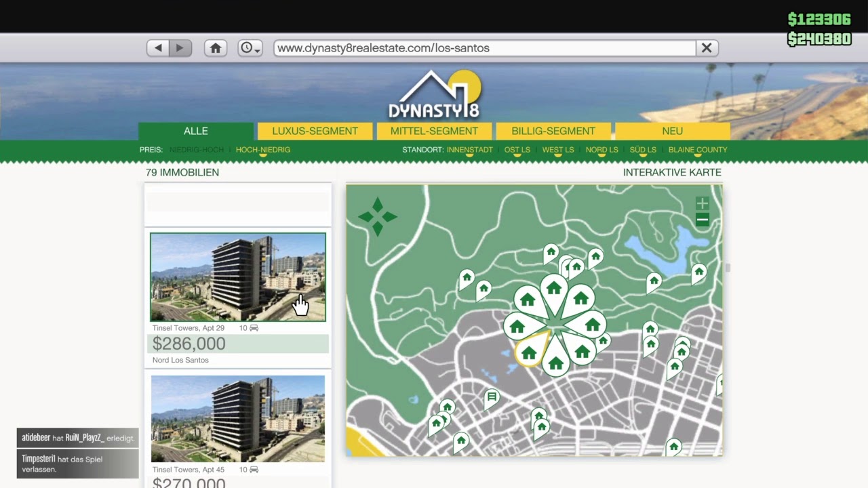Zoom in the map with the plus button
The width and height of the screenshot is (868, 488).
pyautogui.click(x=703, y=203)
